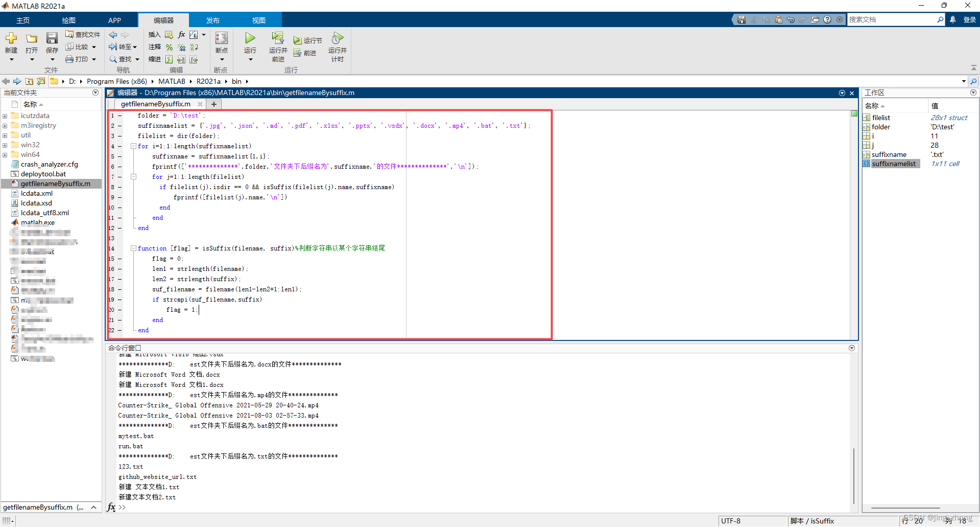This screenshot has height=527, width=980.
Task: Click the help question mark icon
Action: point(827,19)
